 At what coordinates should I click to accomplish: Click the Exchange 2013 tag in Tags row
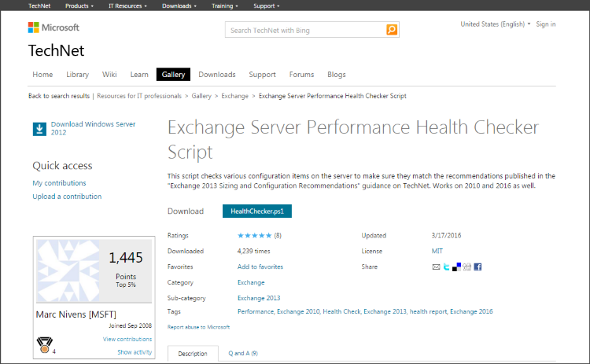(x=385, y=311)
